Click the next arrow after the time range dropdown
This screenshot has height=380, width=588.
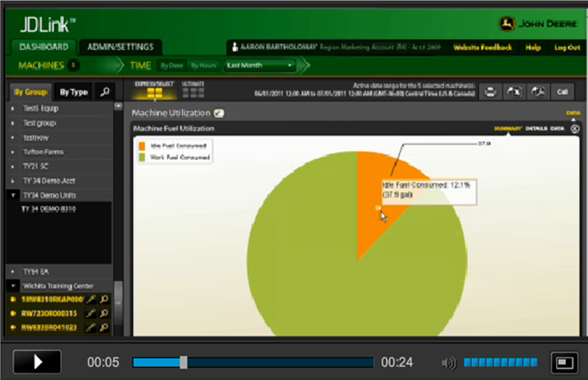coord(305,66)
